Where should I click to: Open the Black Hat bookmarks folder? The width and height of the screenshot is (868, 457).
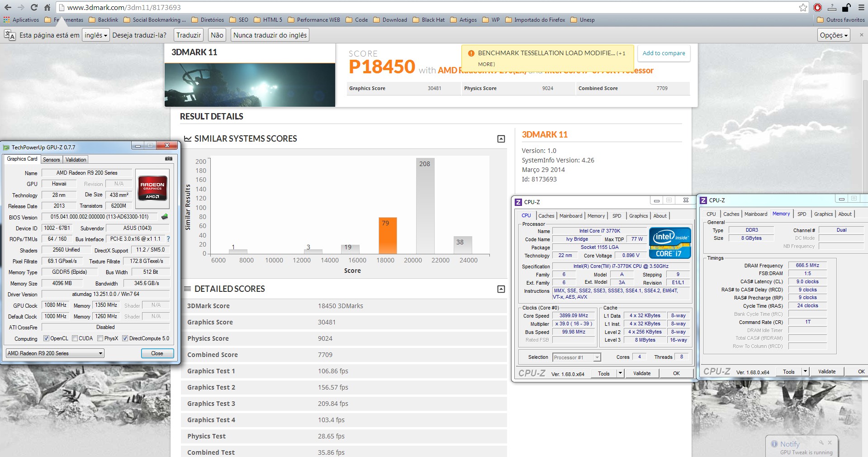429,20
